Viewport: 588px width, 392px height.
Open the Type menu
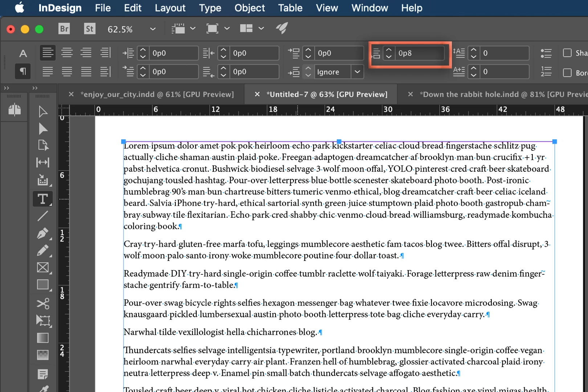tap(210, 8)
